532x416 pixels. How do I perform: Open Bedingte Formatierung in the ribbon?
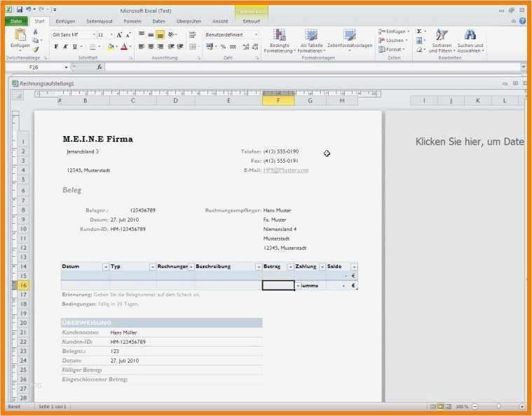[x=279, y=41]
